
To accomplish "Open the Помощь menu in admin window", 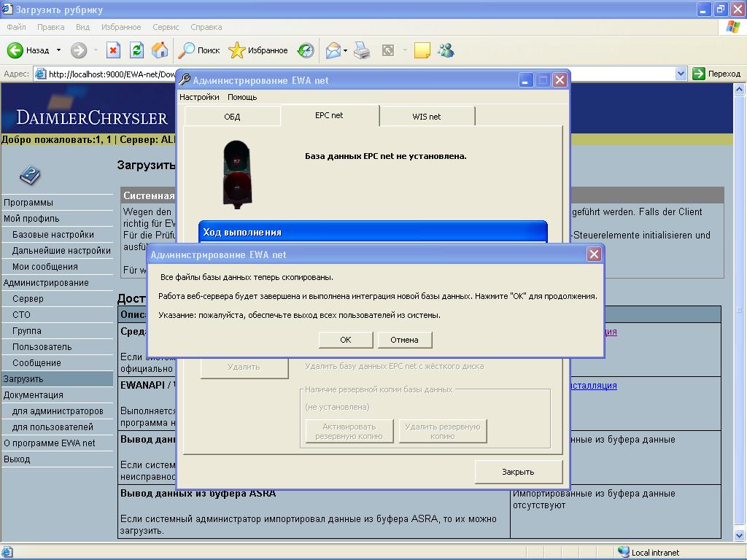I will pyautogui.click(x=242, y=97).
